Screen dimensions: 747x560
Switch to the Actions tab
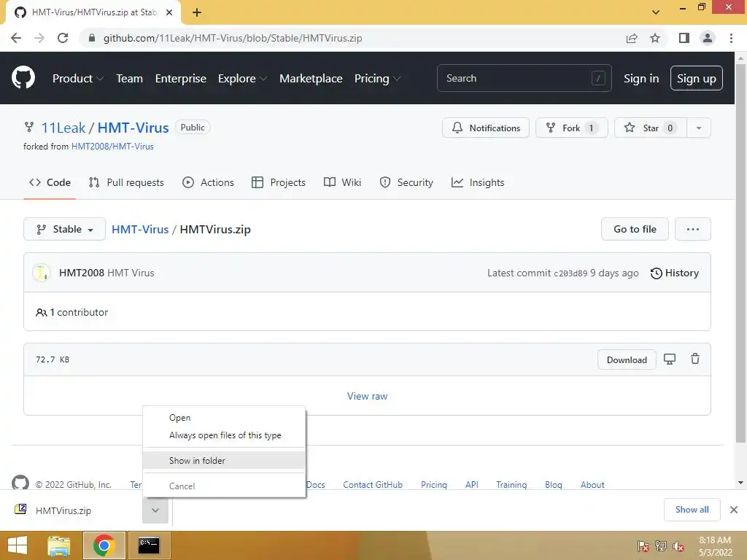click(x=208, y=182)
